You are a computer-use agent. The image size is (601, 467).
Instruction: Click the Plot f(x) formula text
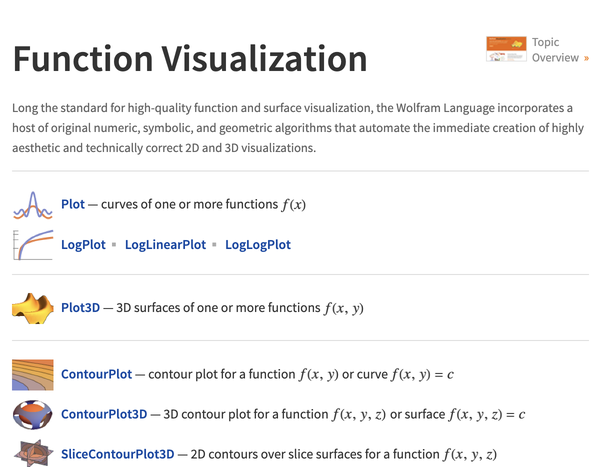[293, 205]
